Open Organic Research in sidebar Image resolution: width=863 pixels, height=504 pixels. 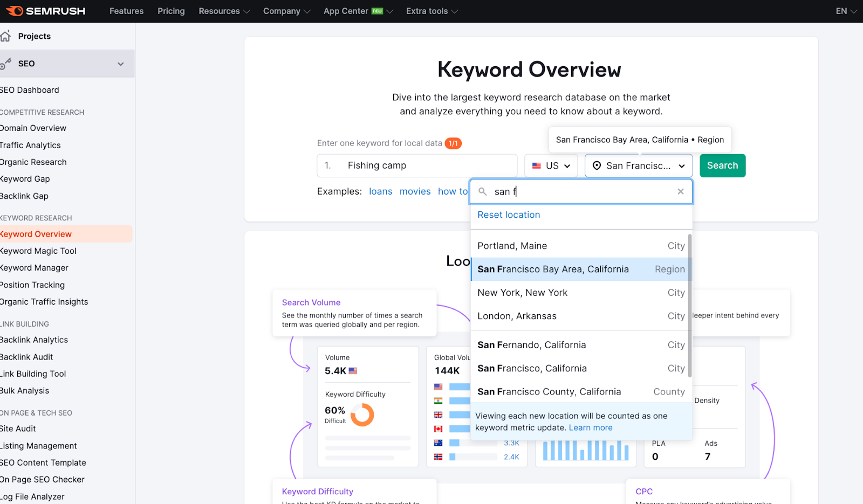pos(33,162)
